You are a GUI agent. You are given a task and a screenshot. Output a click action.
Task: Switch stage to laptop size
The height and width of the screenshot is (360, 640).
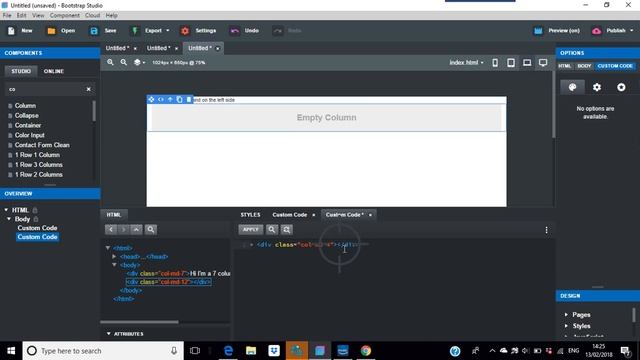click(527, 62)
